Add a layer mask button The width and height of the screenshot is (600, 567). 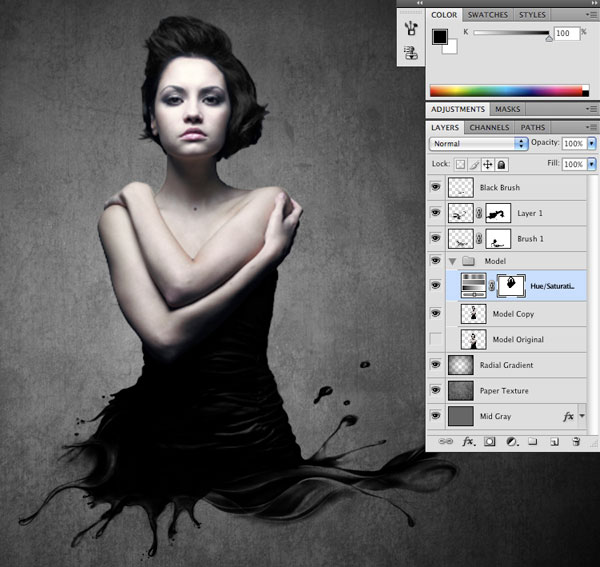pyautogui.click(x=489, y=442)
